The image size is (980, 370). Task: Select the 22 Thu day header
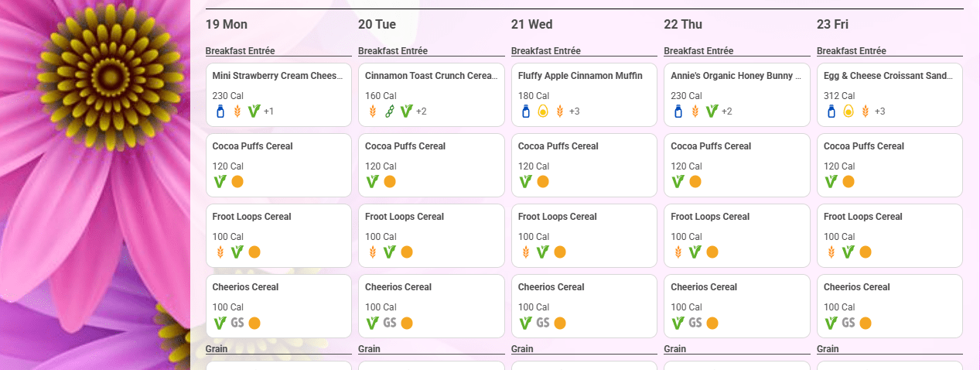tap(683, 25)
